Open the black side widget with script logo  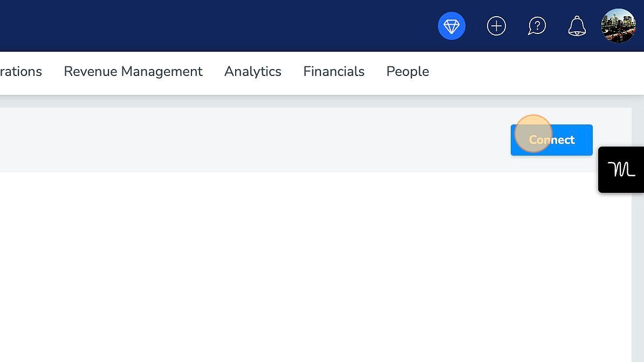621,170
